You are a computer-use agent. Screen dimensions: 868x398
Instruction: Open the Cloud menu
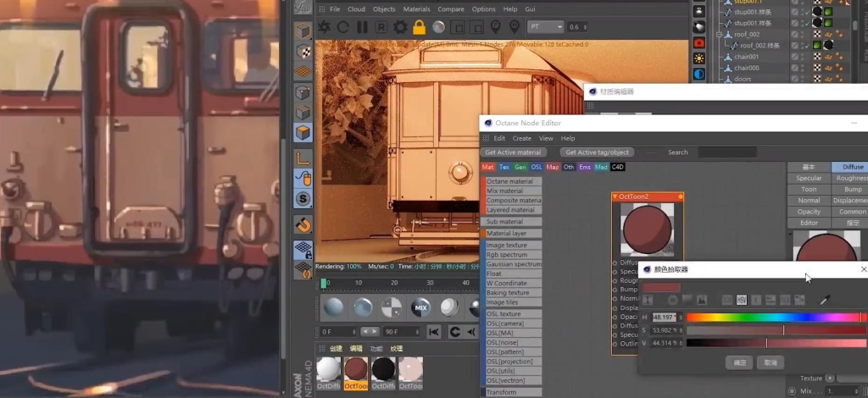[x=357, y=8]
